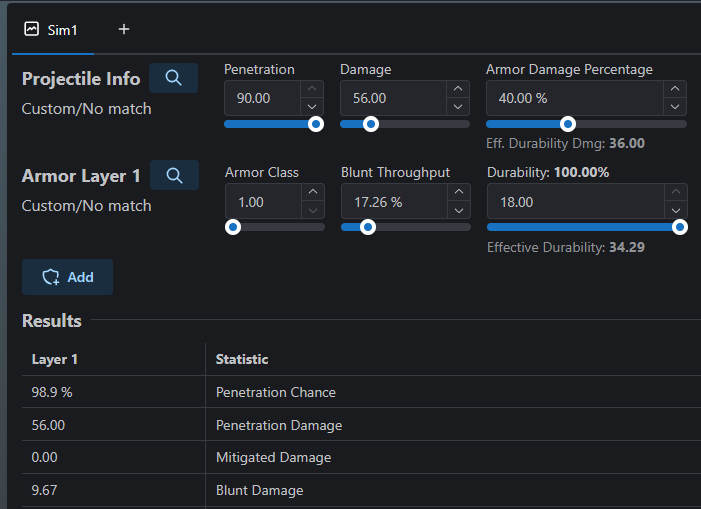Select the Mitigated Damage row label
701x509 pixels.
coord(453,457)
